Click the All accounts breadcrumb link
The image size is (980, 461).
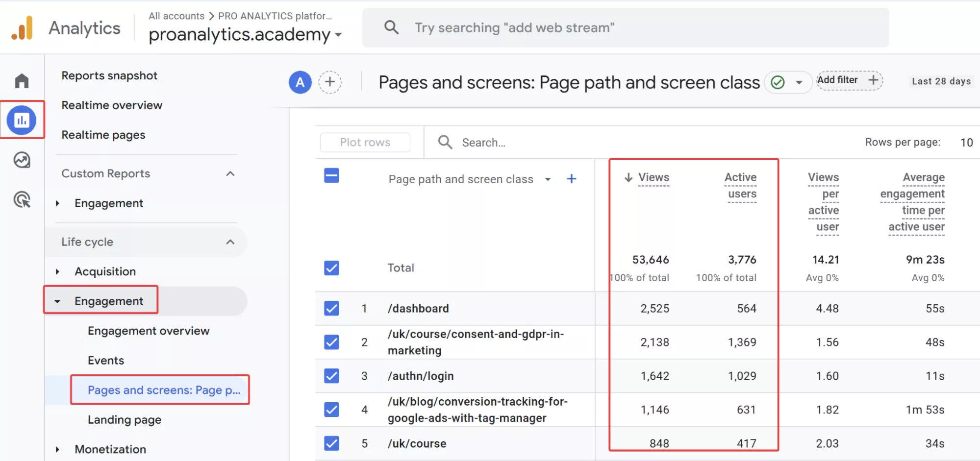(x=176, y=16)
